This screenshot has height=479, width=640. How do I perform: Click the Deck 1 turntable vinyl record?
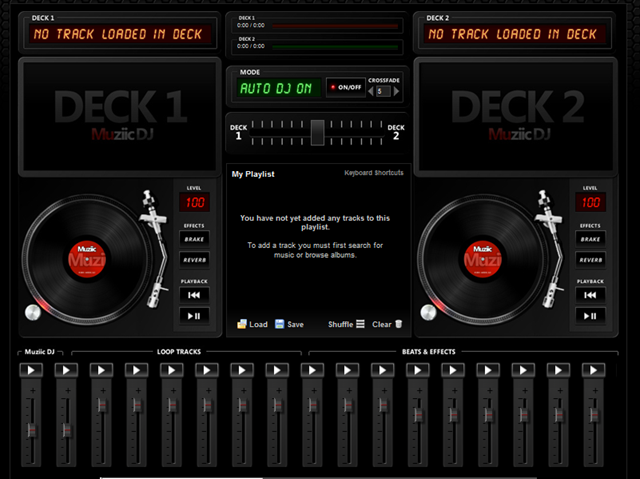point(87,259)
